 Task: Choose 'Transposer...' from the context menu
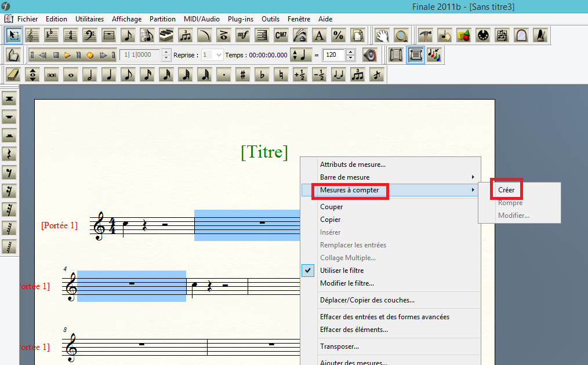click(x=339, y=346)
